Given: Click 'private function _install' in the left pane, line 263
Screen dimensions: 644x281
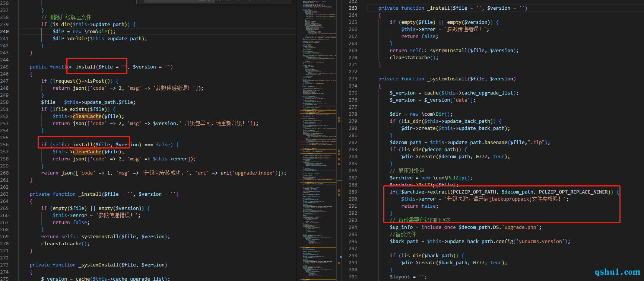Looking at the screenshot, I should click(104, 194).
